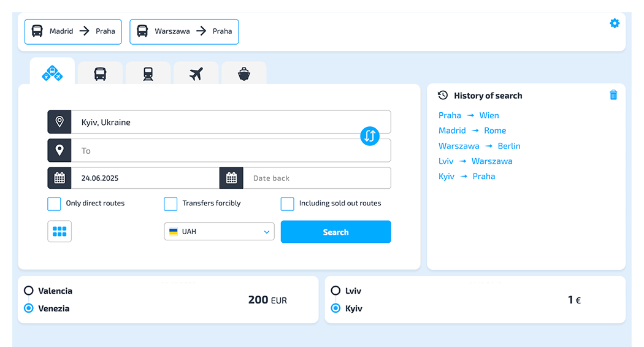644x347 pixels.
Task: Select the Venezia radio button
Action: pyautogui.click(x=28, y=308)
